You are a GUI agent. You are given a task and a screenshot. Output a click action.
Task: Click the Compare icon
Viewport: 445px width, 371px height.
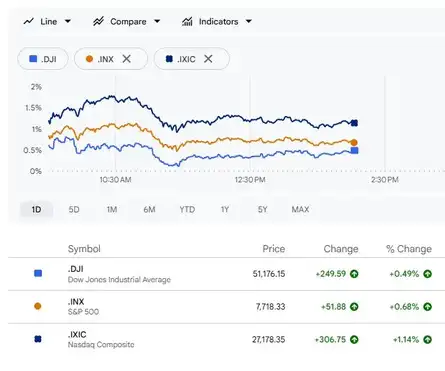[98, 22]
